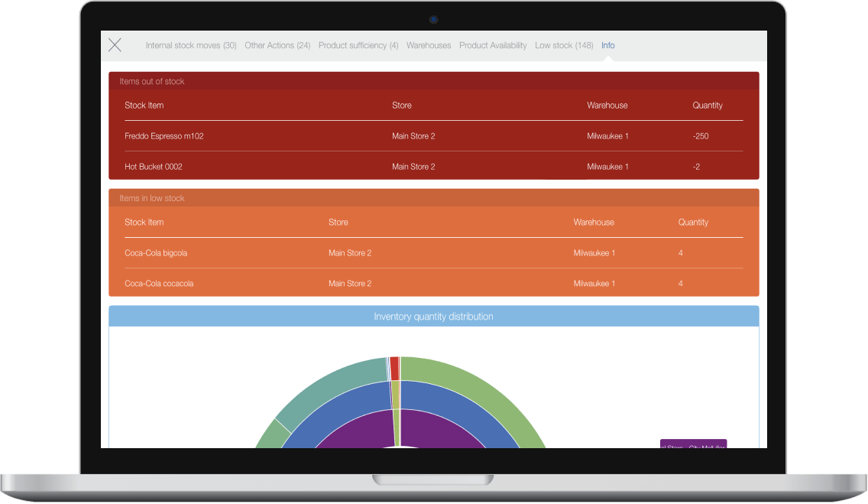Click the Inventory quantity distribution title
Image resolution: width=868 pixels, height=504 pixels.
tap(433, 317)
